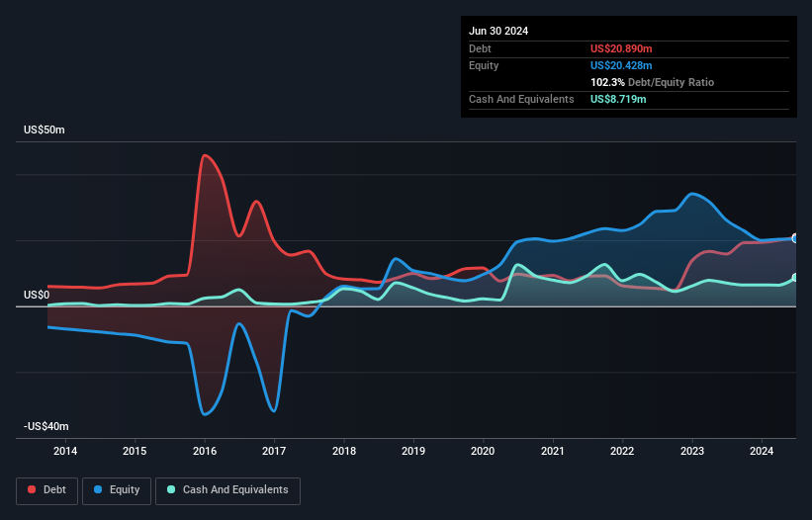Click the 102.3% Debt/Equity Ratio value
812x520 pixels.
pos(652,82)
